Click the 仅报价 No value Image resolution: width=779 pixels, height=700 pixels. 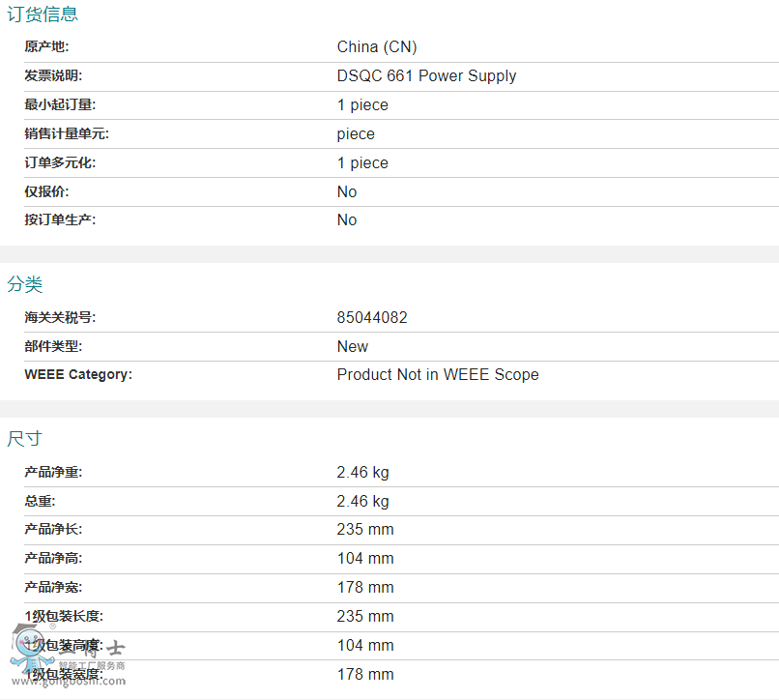coord(347,191)
